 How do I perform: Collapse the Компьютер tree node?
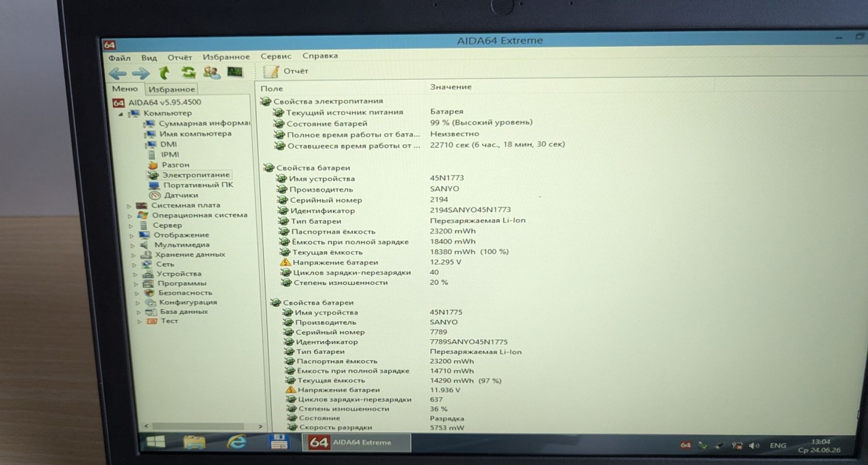[x=121, y=114]
